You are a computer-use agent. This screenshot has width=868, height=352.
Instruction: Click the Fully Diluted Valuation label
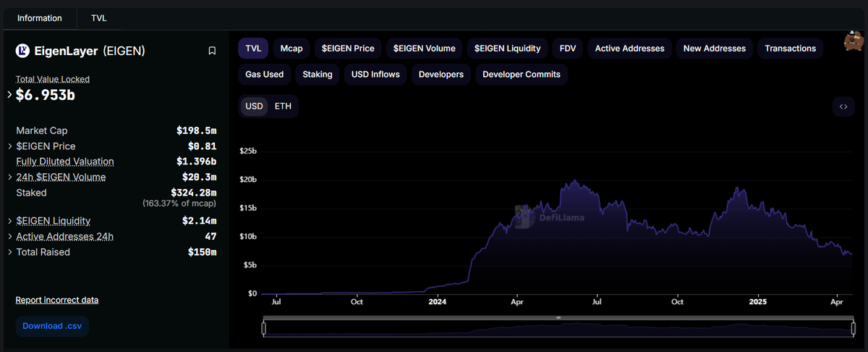click(x=65, y=162)
